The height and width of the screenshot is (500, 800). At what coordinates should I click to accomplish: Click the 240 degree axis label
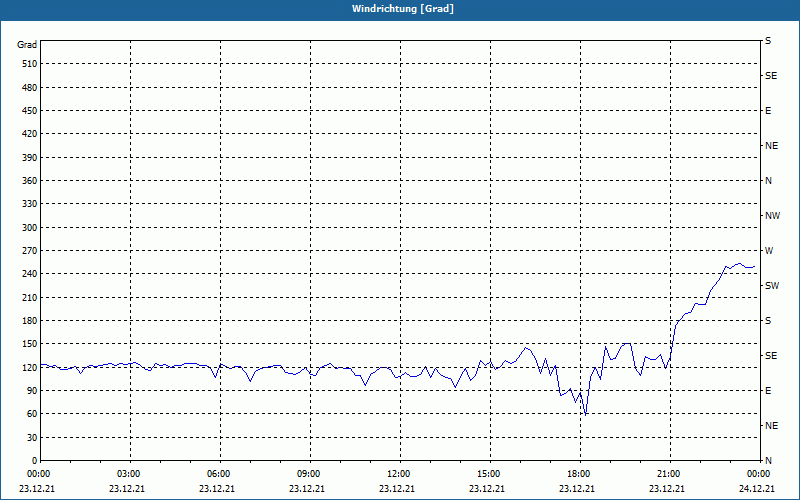[x=30, y=274]
